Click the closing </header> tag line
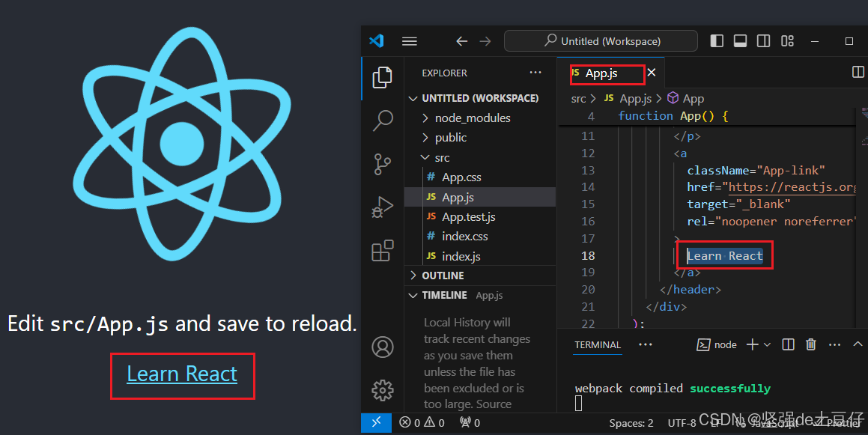Screen dimensions: 868x435 pyautogui.click(x=691, y=290)
